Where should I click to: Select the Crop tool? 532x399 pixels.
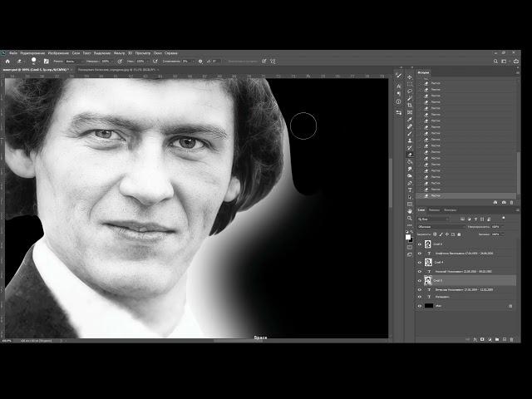[410, 106]
